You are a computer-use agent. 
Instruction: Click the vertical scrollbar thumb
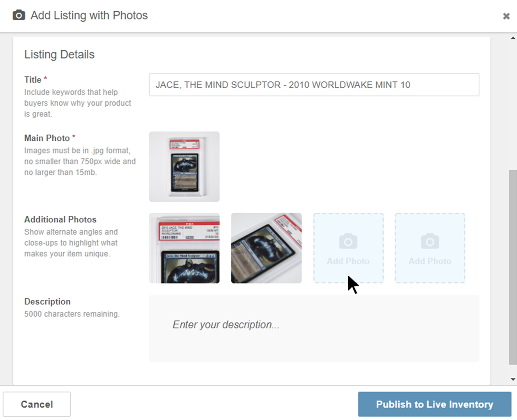point(513,267)
